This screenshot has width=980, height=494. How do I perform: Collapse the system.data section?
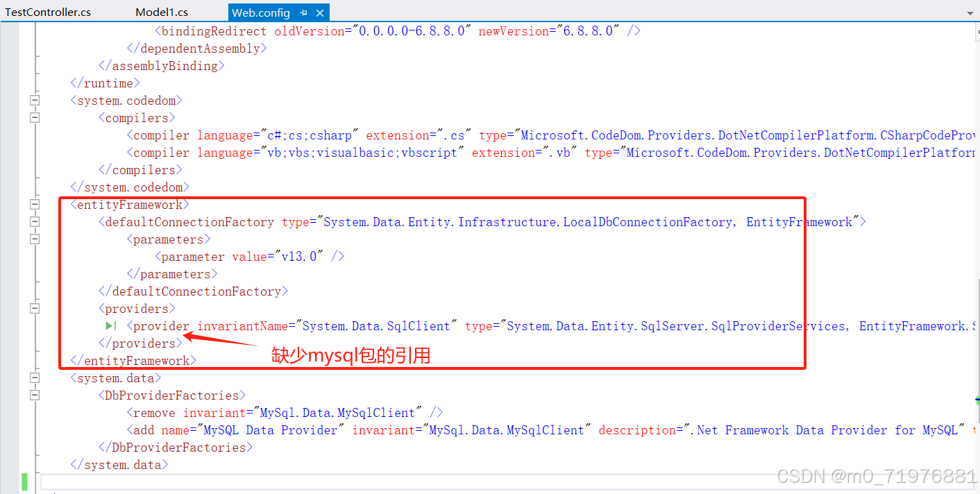(x=35, y=377)
